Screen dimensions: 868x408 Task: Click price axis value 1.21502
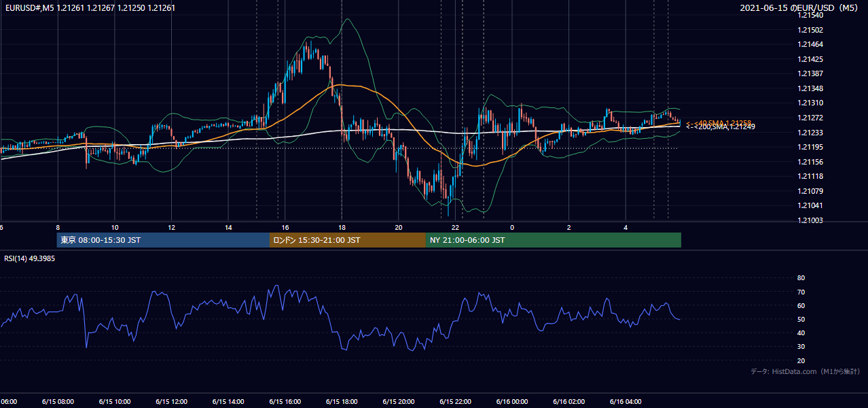coord(810,30)
